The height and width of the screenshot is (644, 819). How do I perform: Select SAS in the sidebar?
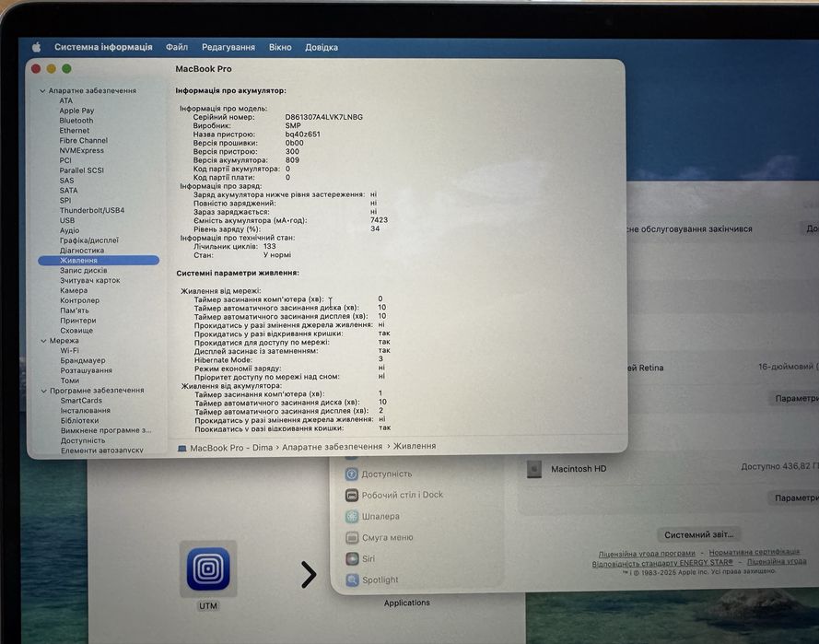(66, 181)
